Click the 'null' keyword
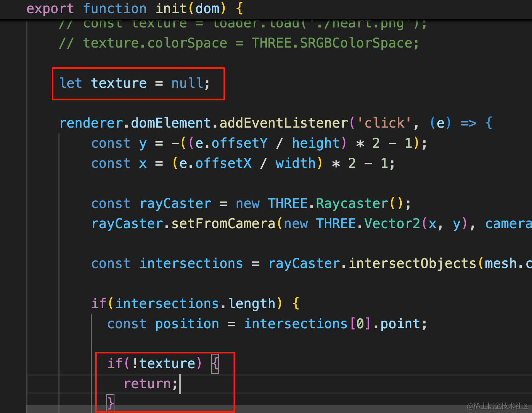This screenshot has height=413, width=532. (x=187, y=83)
